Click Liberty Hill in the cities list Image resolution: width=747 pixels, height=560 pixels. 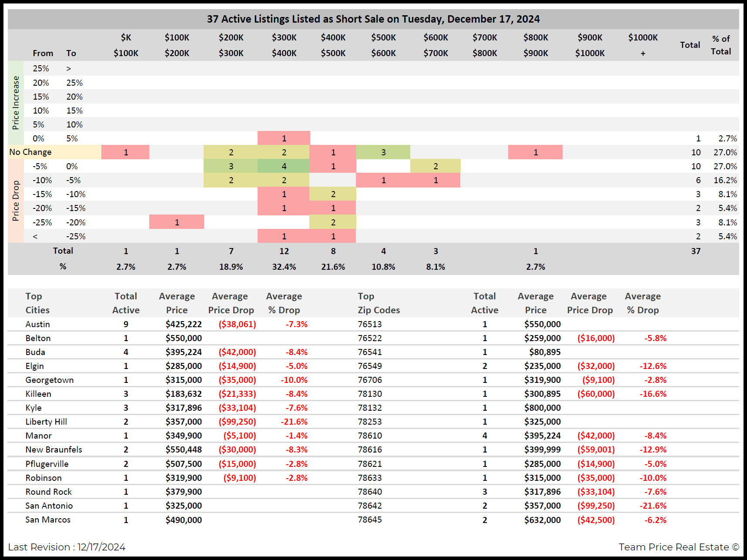[x=46, y=422]
